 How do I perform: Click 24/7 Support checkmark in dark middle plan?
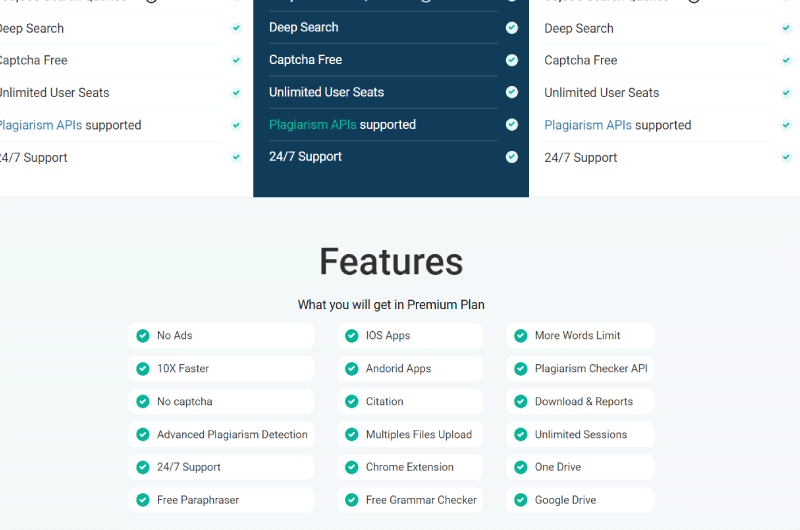click(x=512, y=157)
